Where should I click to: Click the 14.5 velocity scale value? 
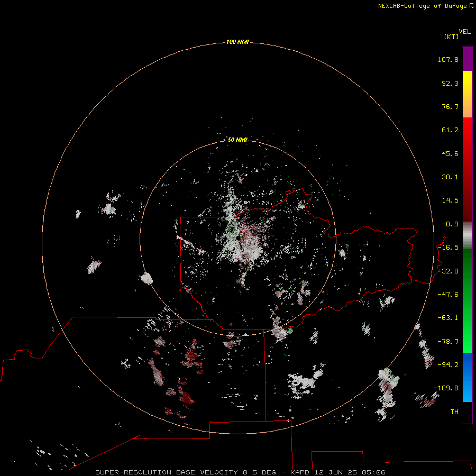point(450,200)
